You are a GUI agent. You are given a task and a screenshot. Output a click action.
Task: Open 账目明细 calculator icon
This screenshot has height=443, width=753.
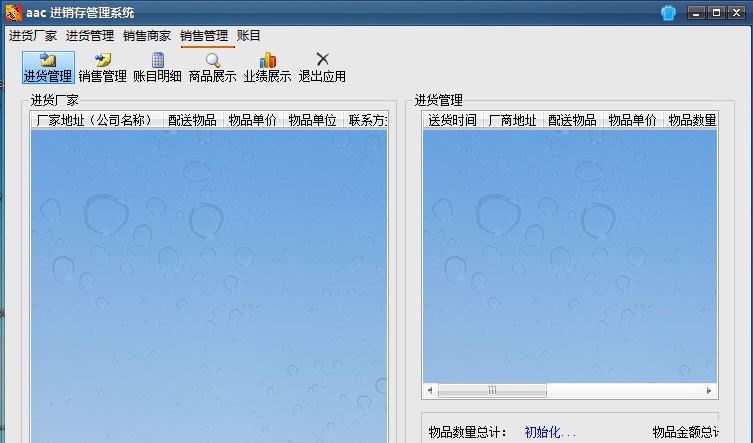[158, 67]
